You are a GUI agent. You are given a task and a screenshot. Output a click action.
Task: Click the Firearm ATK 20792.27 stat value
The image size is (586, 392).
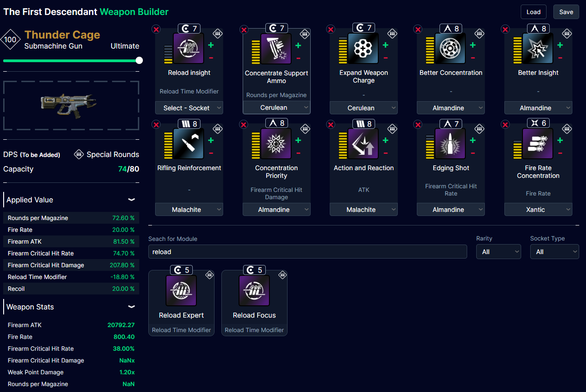(121, 325)
